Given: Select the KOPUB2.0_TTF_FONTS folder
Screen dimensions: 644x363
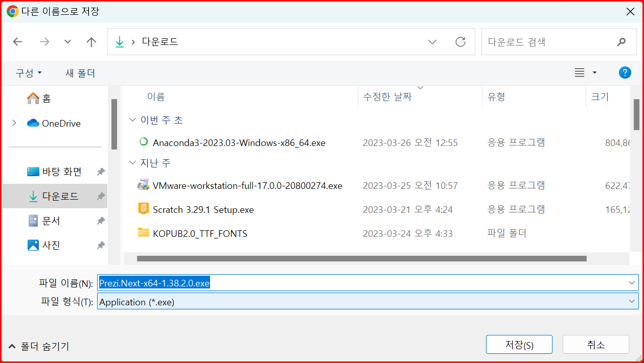Looking at the screenshot, I should (x=200, y=233).
